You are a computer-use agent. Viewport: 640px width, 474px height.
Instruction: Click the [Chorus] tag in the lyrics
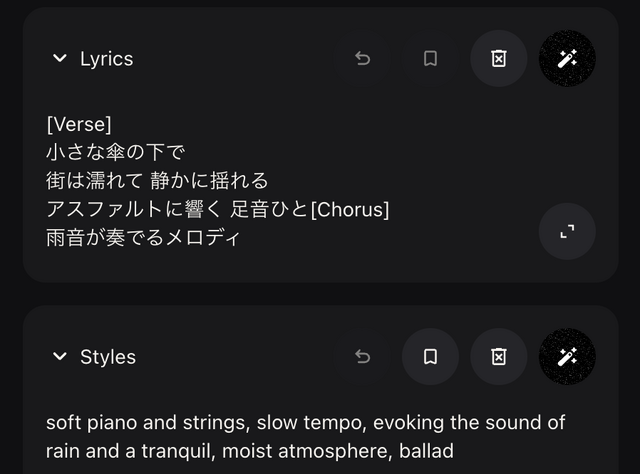coord(349,210)
